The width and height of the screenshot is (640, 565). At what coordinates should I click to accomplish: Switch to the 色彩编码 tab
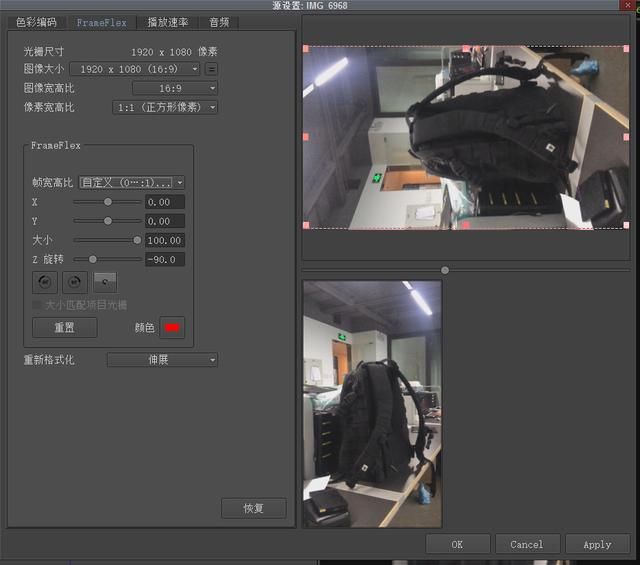(x=36, y=22)
